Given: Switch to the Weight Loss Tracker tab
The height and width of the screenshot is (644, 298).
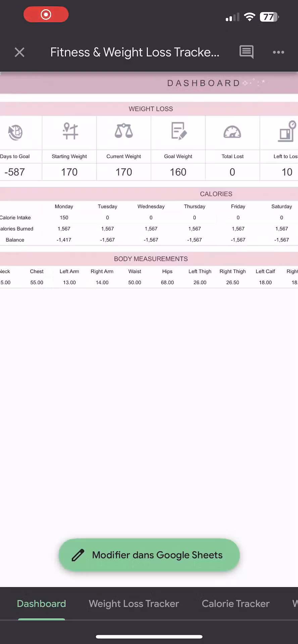Looking at the screenshot, I should 134,604.
